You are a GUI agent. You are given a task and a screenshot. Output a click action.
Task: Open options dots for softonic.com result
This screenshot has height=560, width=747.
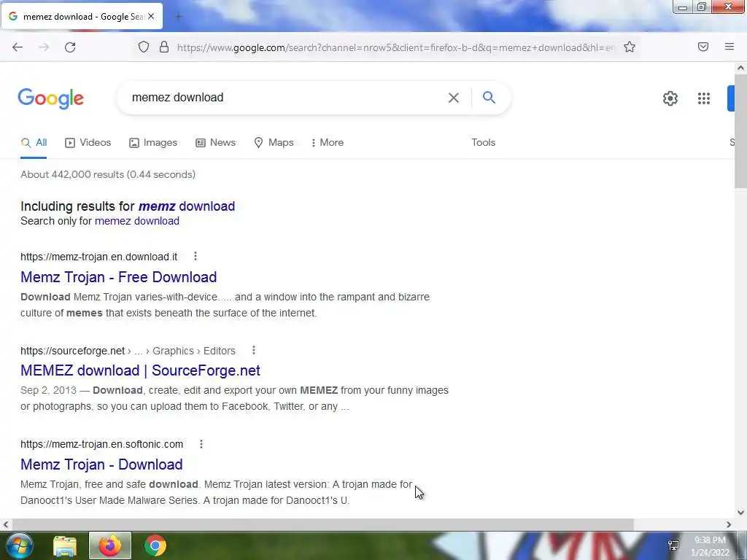tap(201, 444)
